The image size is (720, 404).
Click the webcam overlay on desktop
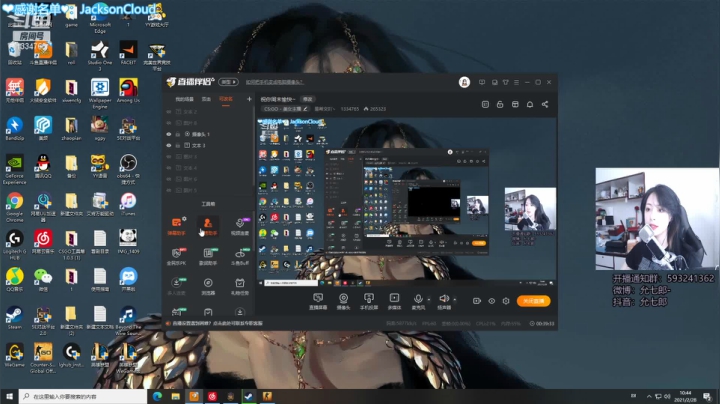point(657,219)
